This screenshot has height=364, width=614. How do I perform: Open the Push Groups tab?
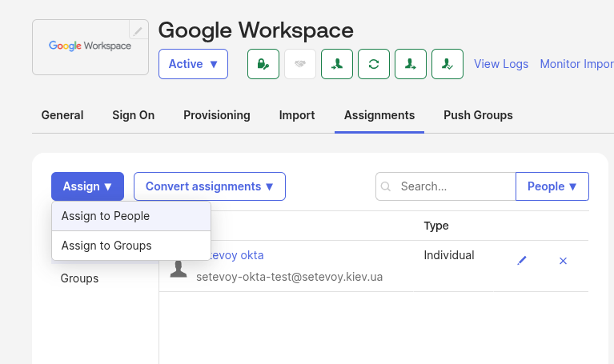(x=478, y=115)
